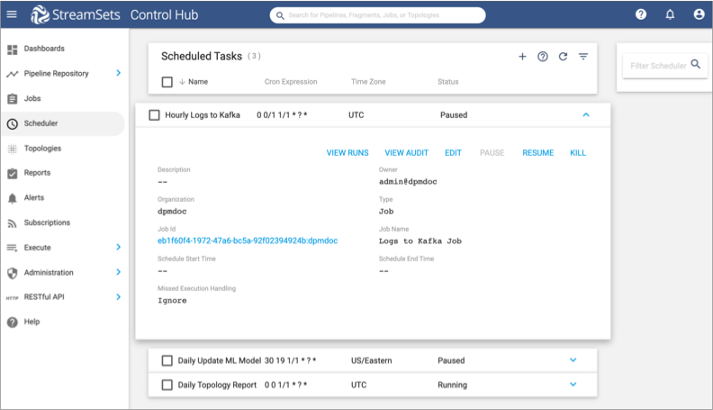The height and width of the screenshot is (410, 713).
Task: Click the US/Eastern time zone cell
Action: point(372,360)
